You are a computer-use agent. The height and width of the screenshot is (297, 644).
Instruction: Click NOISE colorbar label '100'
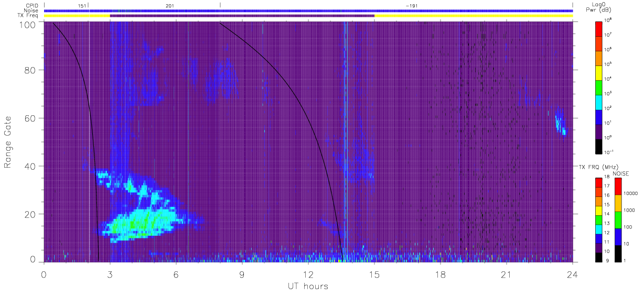pyautogui.click(x=628, y=228)
